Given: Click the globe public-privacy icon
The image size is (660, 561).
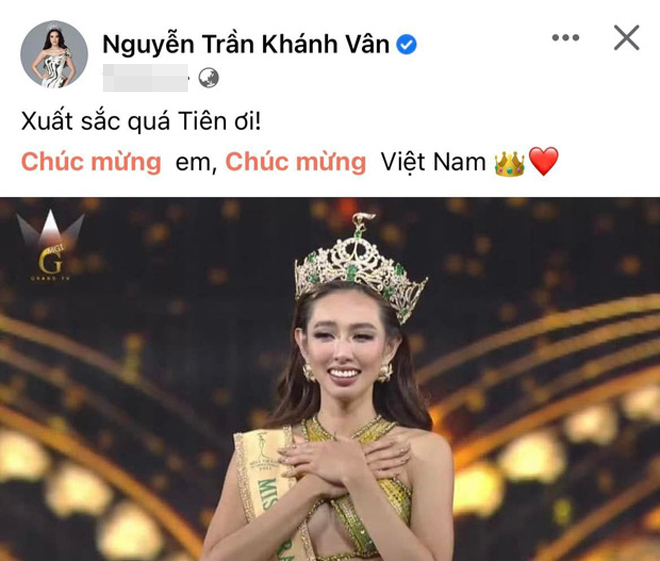Looking at the screenshot, I should pyautogui.click(x=208, y=78).
